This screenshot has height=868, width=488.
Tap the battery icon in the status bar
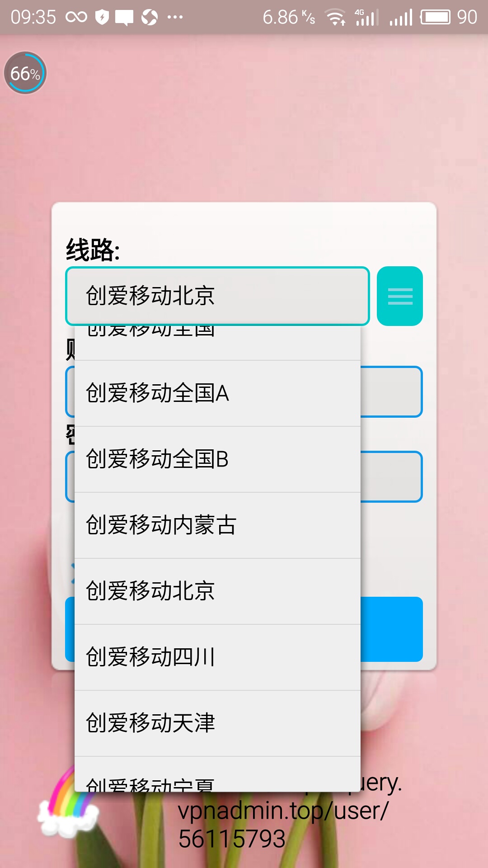click(x=435, y=17)
